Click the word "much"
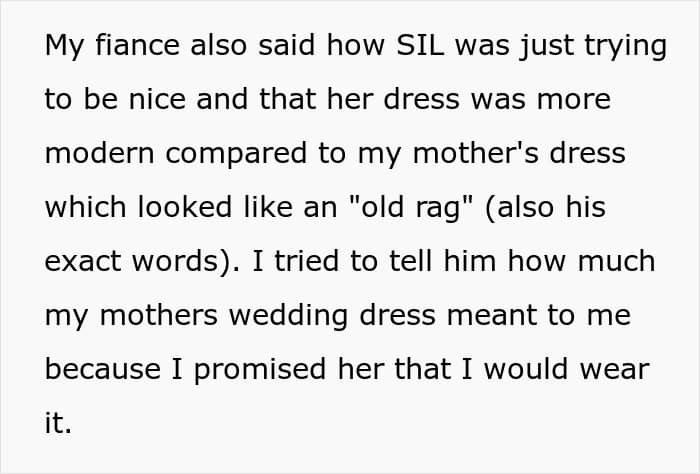 click(x=617, y=261)
